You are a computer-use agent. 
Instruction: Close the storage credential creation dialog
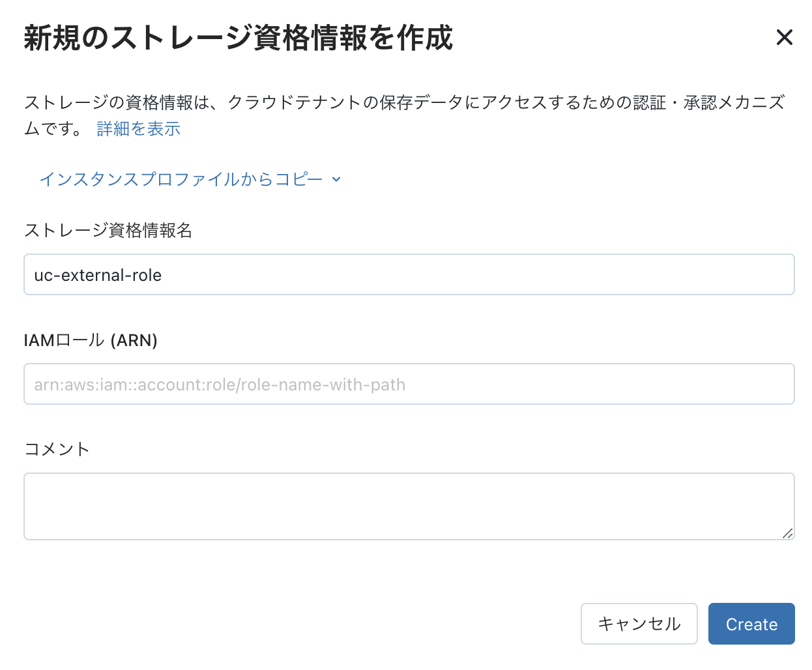(x=784, y=37)
